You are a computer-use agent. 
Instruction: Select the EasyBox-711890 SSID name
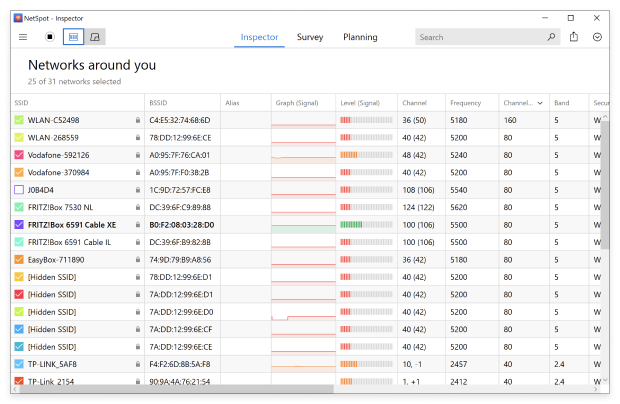pyautogui.click(x=56, y=260)
